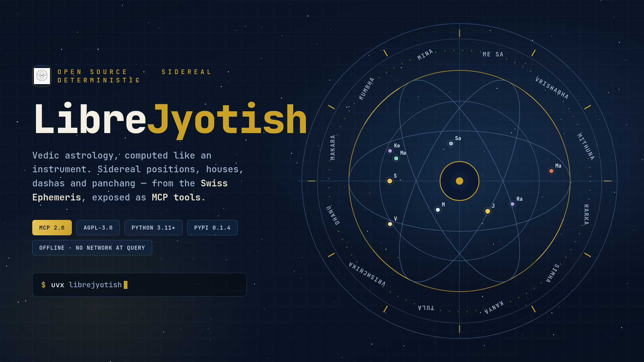Click the PYTHON 3.11+ badge
This screenshot has width=644, height=362.
pyautogui.click(x=153, y=228)
